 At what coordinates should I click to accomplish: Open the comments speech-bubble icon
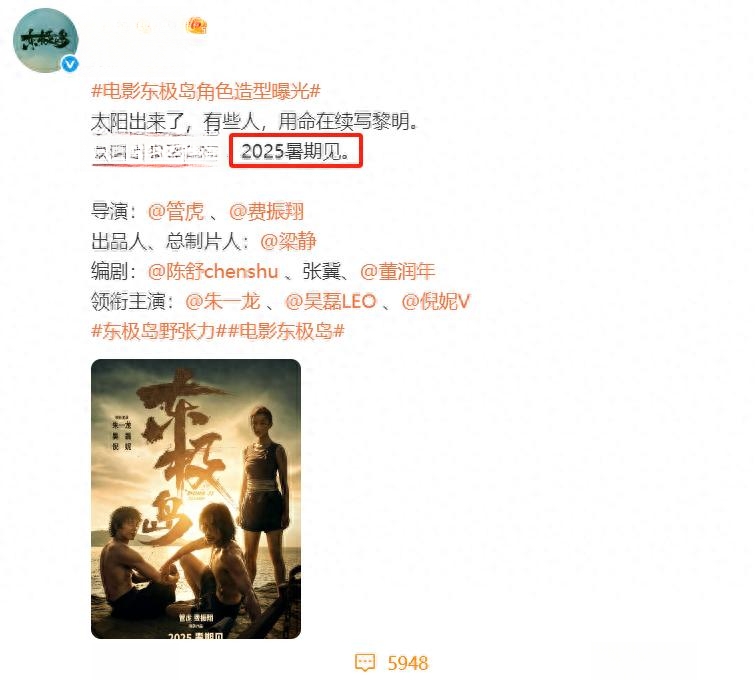(x=364, y=663)
